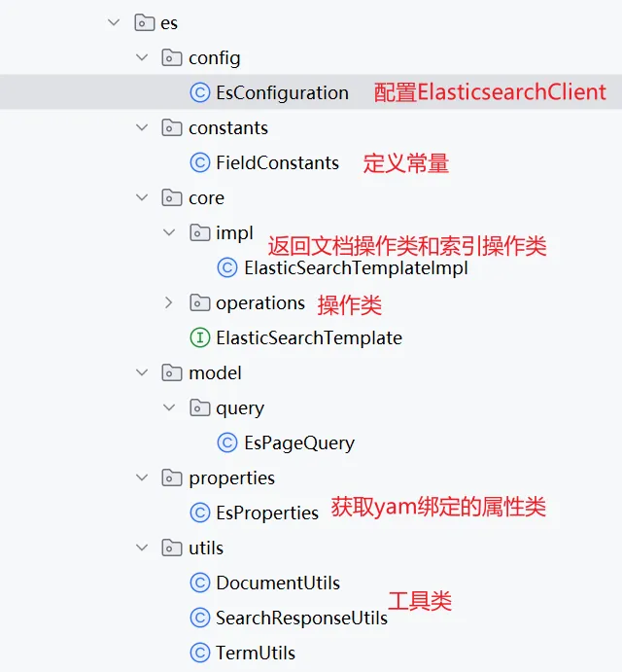
Task: Select the SearchResponseUtils file
Action: click(301, 618)
